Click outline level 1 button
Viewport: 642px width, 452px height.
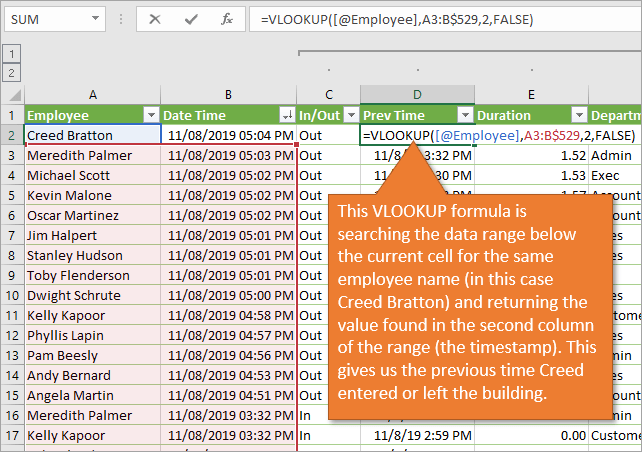(x=11, y=54)
